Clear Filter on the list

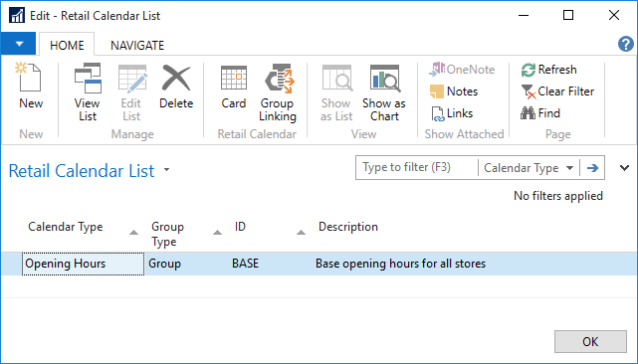point(557,91)
